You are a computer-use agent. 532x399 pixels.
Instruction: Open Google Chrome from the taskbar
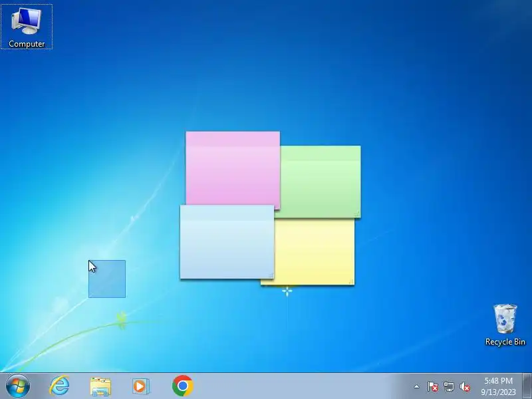(182, 386)
